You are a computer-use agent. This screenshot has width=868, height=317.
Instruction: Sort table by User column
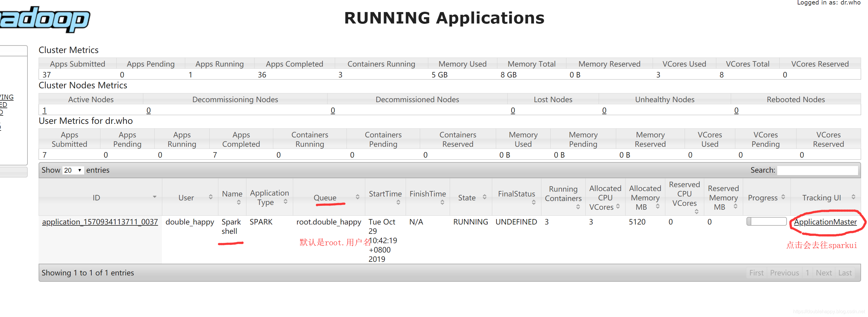pyautogui.click(x=190, y=197)
